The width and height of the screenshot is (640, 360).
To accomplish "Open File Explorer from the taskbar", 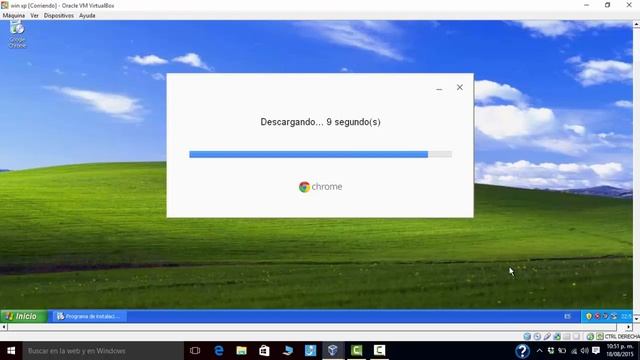I will coord(242,351).
